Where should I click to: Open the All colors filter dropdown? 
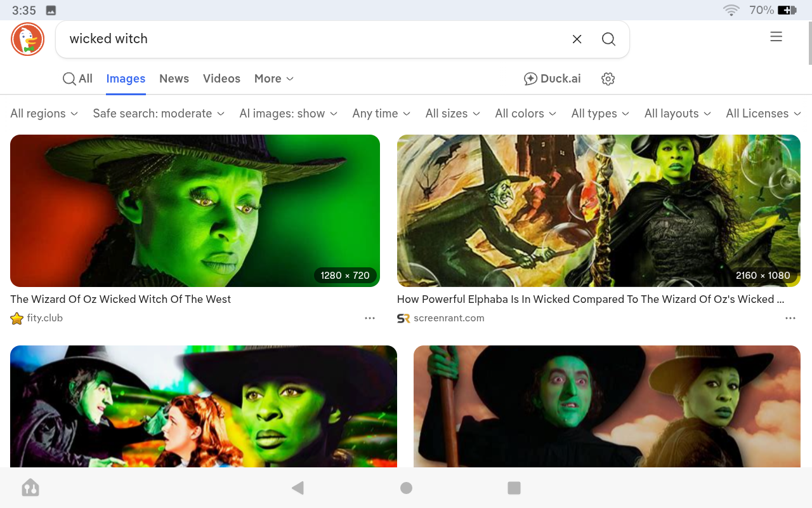pos(525,114)
